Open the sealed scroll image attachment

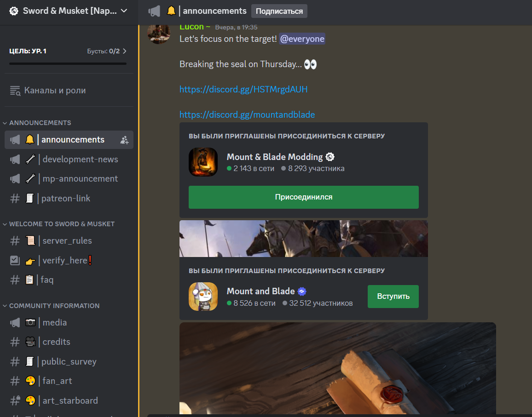[338, 368]
